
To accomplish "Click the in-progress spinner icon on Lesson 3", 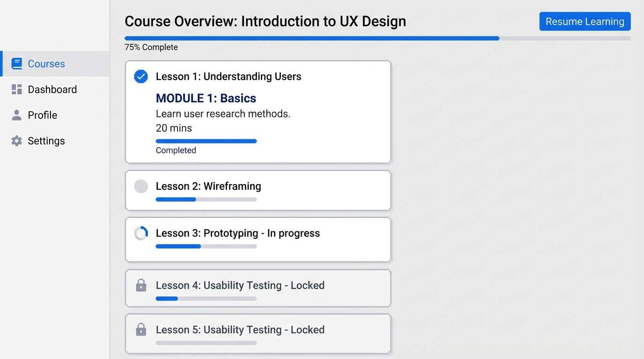I will tap(141, 233).
